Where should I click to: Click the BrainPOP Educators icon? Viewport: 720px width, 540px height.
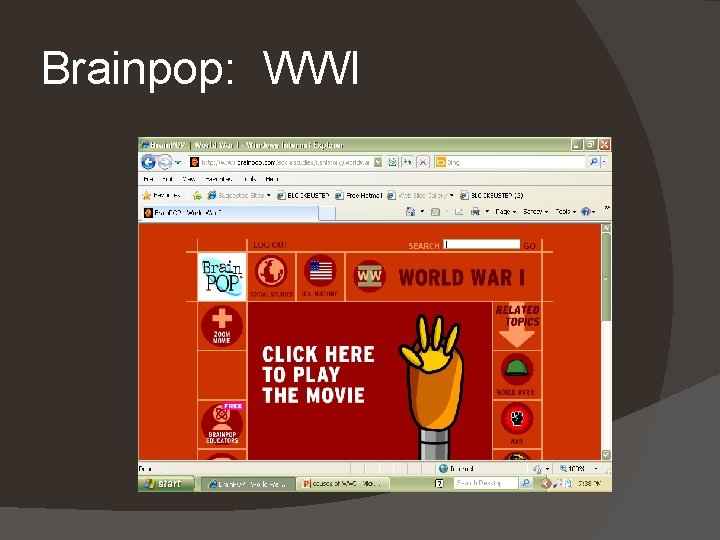point(222,424)
